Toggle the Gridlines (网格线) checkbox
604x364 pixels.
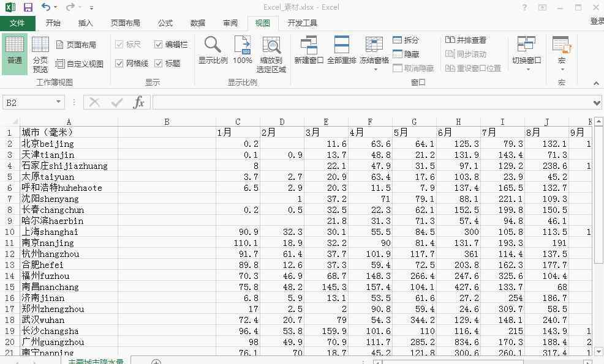pos(119,64)
